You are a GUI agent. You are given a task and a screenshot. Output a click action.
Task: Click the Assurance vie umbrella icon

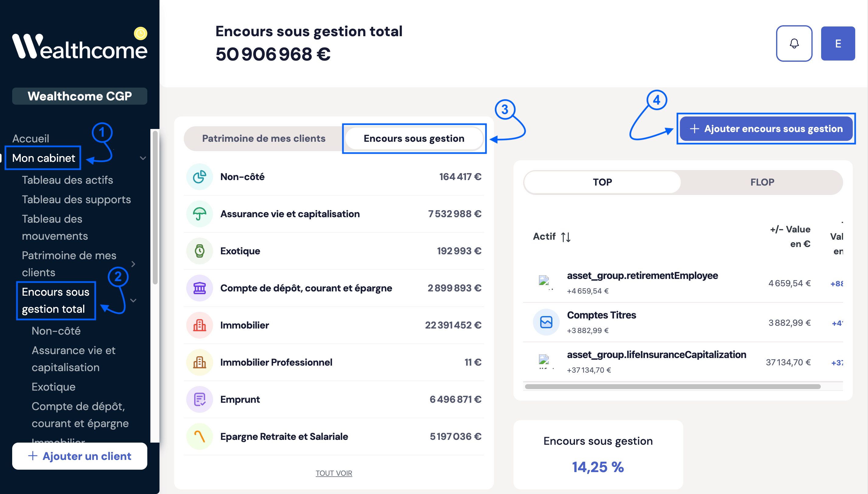(x=199, y=214)
